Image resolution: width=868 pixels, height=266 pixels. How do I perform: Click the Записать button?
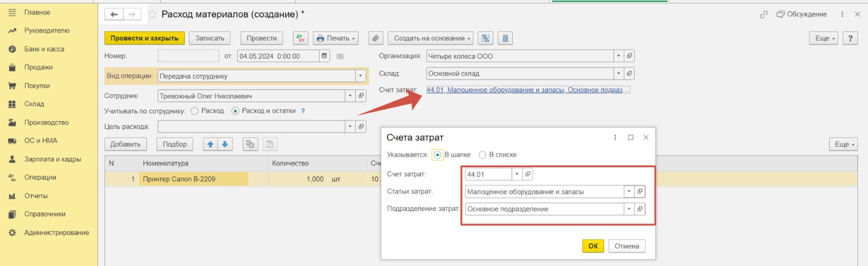point(210,38)
